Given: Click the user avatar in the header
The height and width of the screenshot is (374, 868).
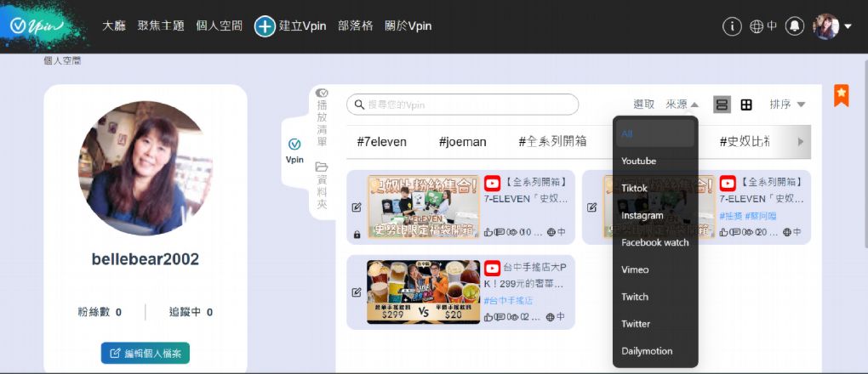Looking at the screenshot, I should [x=826, y=26].
